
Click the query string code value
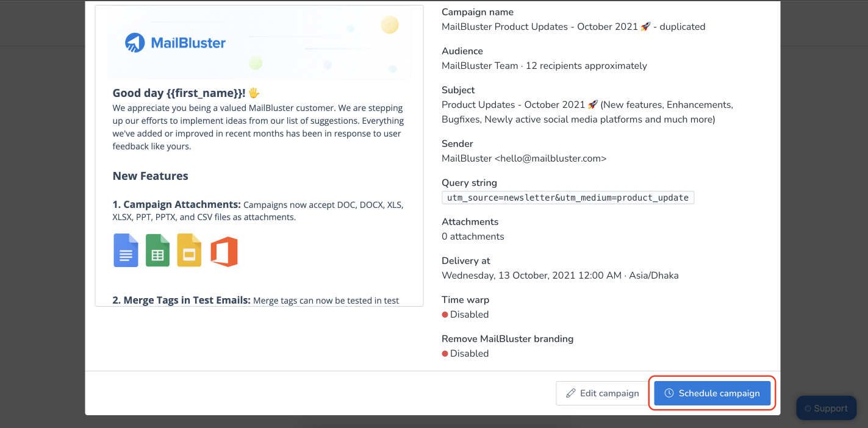pyautogui.click(x=568, y=198)
